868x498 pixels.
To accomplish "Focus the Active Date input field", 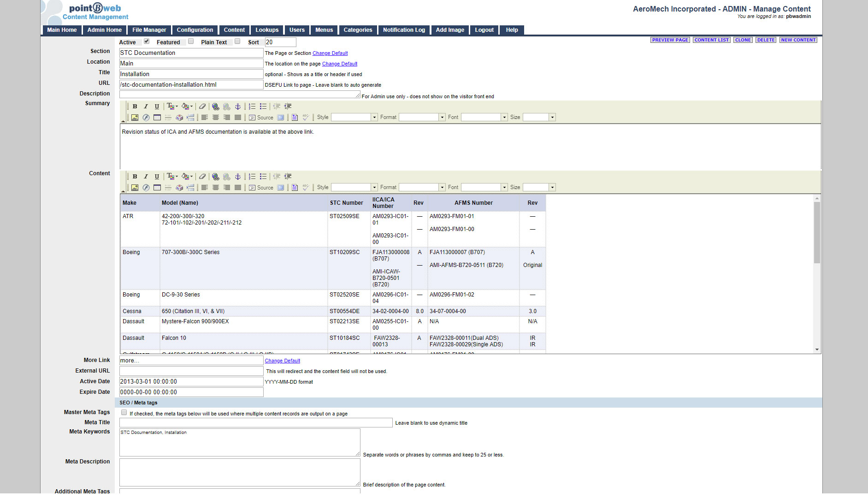I will click(191, 382).
